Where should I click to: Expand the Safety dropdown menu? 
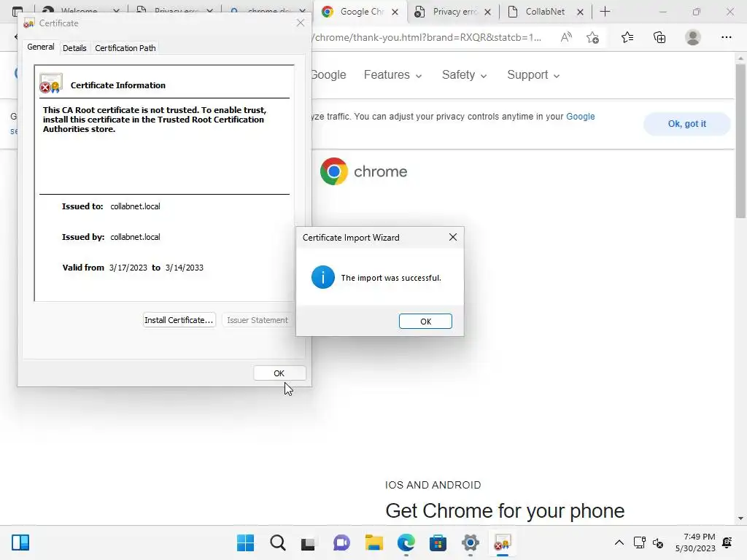tap(464, 75)
